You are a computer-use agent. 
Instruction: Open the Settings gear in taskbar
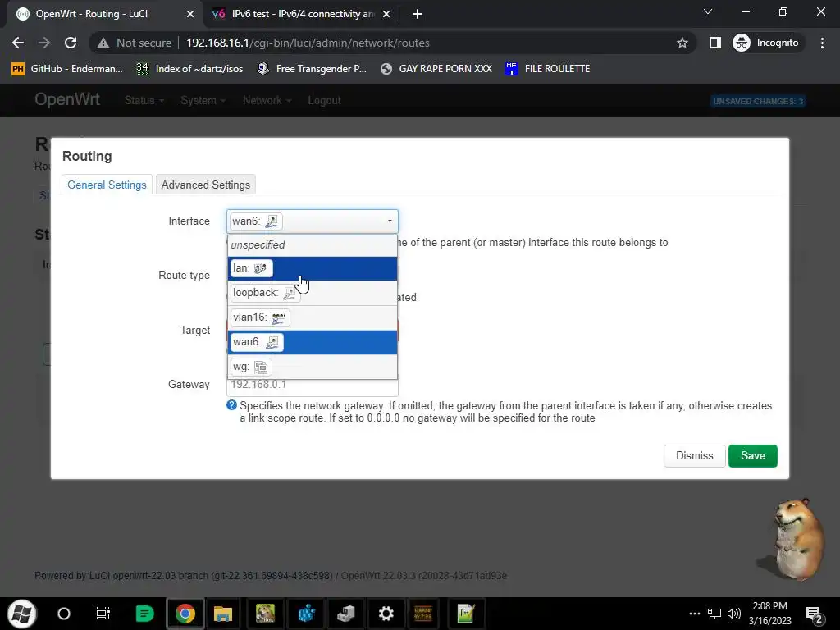[386, 614]
